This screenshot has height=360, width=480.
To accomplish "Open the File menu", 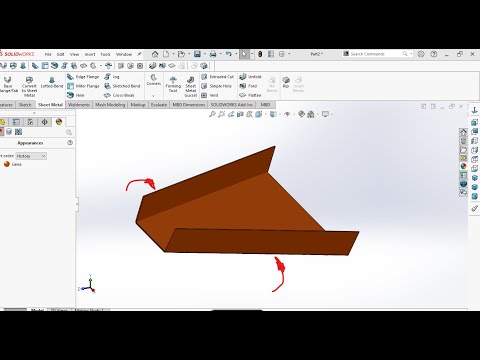I will click(x=48, y=54).
